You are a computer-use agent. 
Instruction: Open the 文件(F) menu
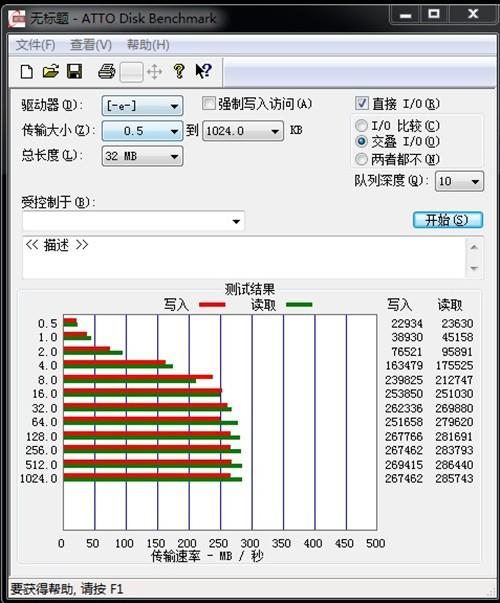tap(35, 45)
